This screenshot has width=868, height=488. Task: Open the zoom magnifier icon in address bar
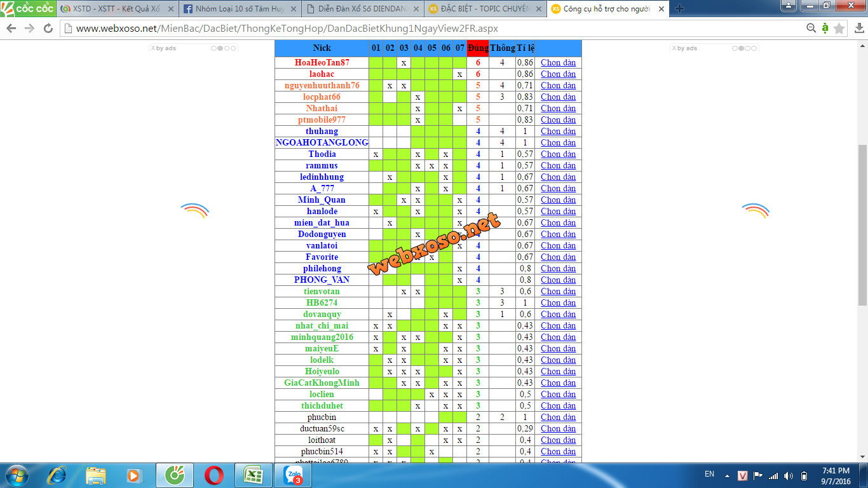811,28
